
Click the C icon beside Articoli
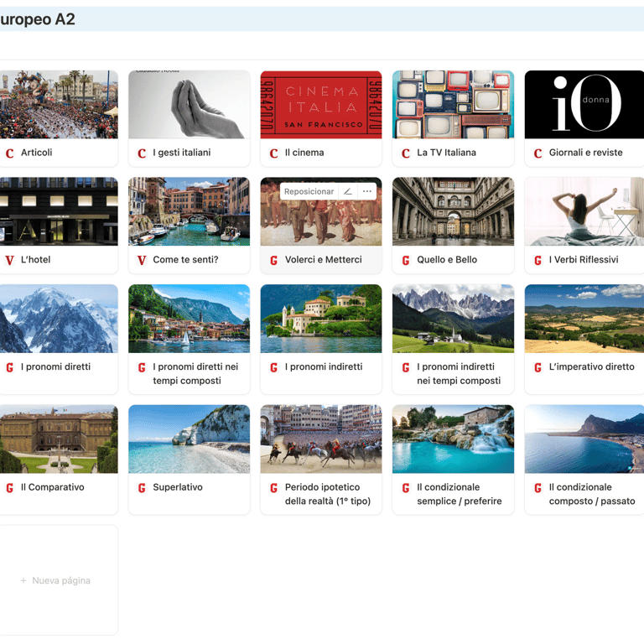[9, 153]
